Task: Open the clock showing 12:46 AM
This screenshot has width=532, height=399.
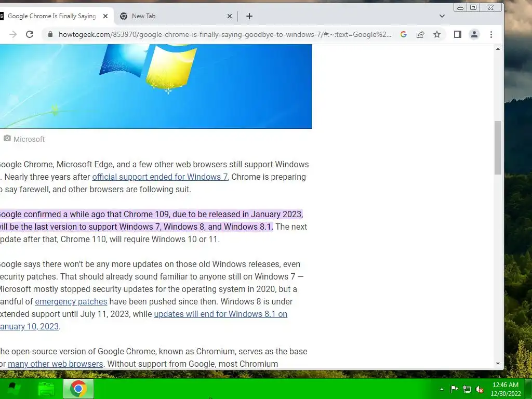Action: [506, 389]
